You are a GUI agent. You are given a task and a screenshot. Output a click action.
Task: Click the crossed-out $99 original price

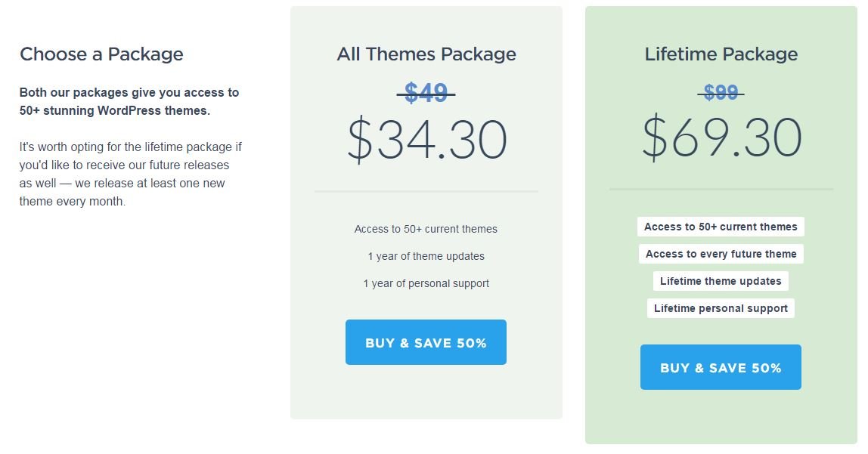click(x=721, y=92)
